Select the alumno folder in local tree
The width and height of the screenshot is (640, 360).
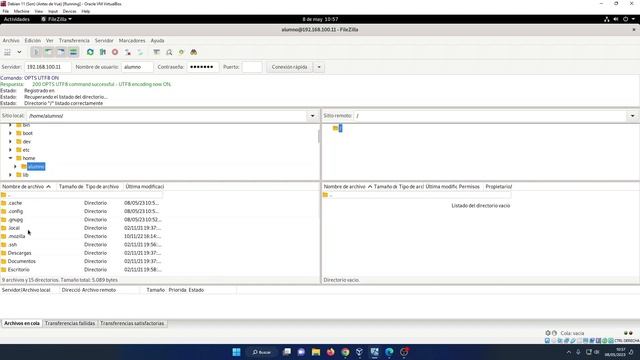point(36,167)
